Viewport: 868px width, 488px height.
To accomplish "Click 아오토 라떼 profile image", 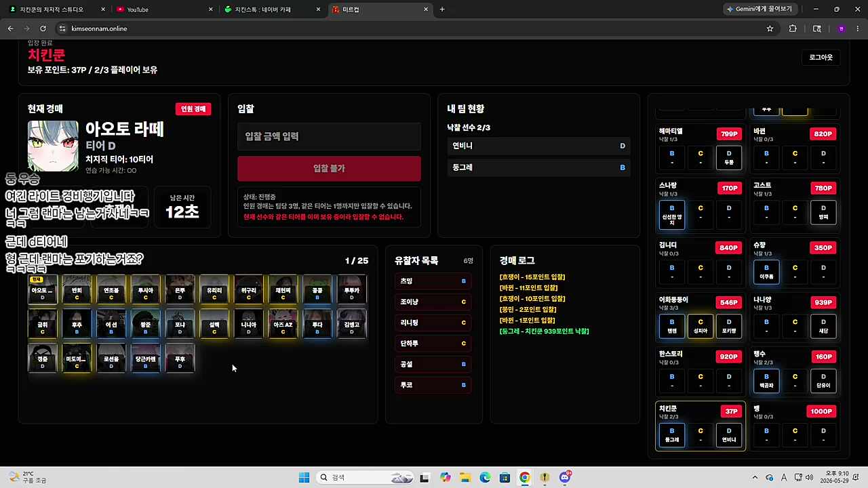I will pos(53,146).
